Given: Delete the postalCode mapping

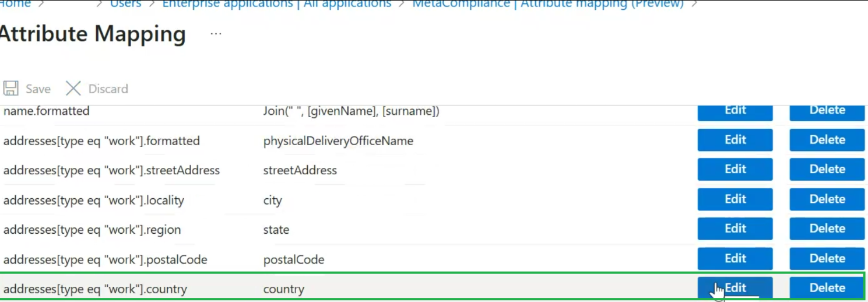Looking at the screenshot, I should (x=827, y=258).
